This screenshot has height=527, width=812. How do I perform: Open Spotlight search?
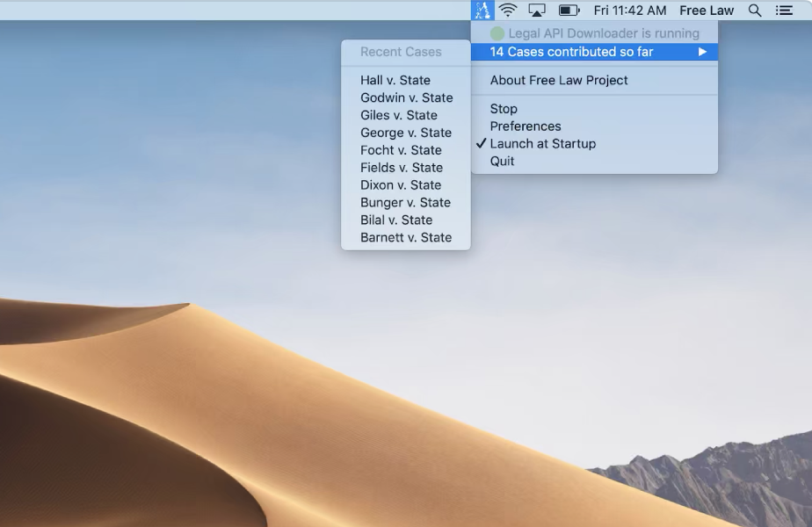[x=755, y=11]
